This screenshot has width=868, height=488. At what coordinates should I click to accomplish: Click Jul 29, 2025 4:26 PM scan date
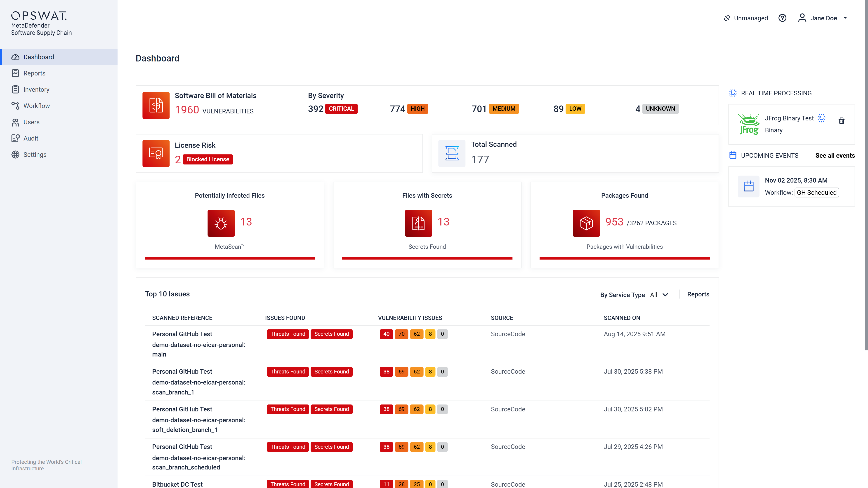pos(633,447)
